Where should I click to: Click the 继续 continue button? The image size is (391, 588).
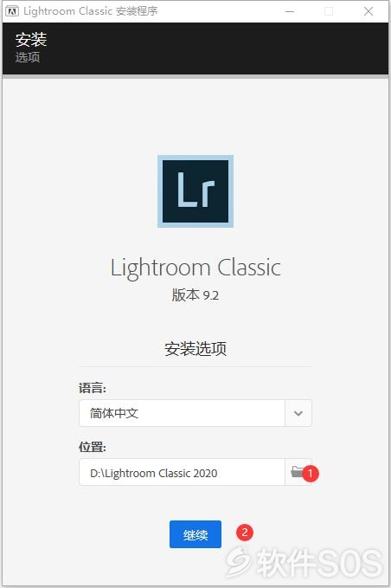tap(195, 534)
